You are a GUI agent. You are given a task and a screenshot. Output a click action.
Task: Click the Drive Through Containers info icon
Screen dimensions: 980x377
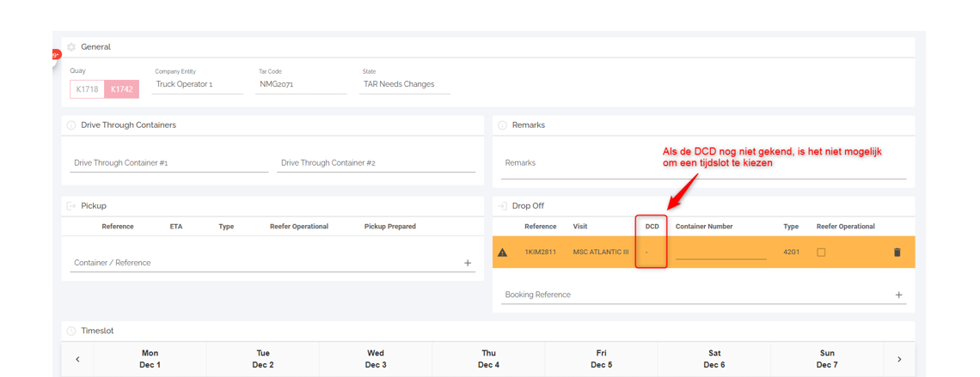[x=71, y=125]
